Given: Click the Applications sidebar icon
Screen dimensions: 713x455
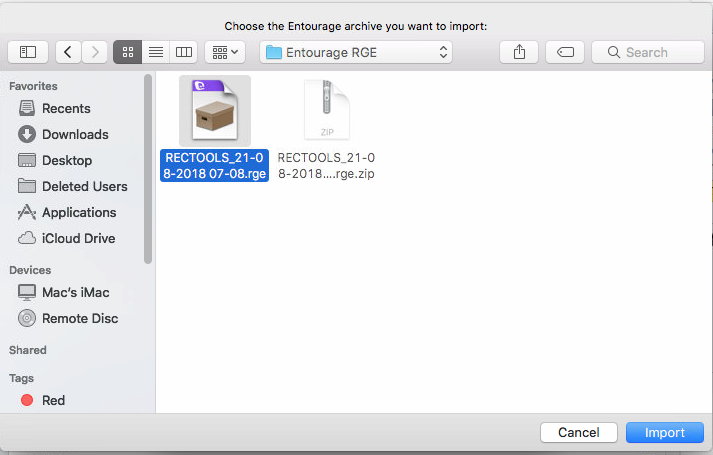Looking at the screenshot, I should coord(27,212).
